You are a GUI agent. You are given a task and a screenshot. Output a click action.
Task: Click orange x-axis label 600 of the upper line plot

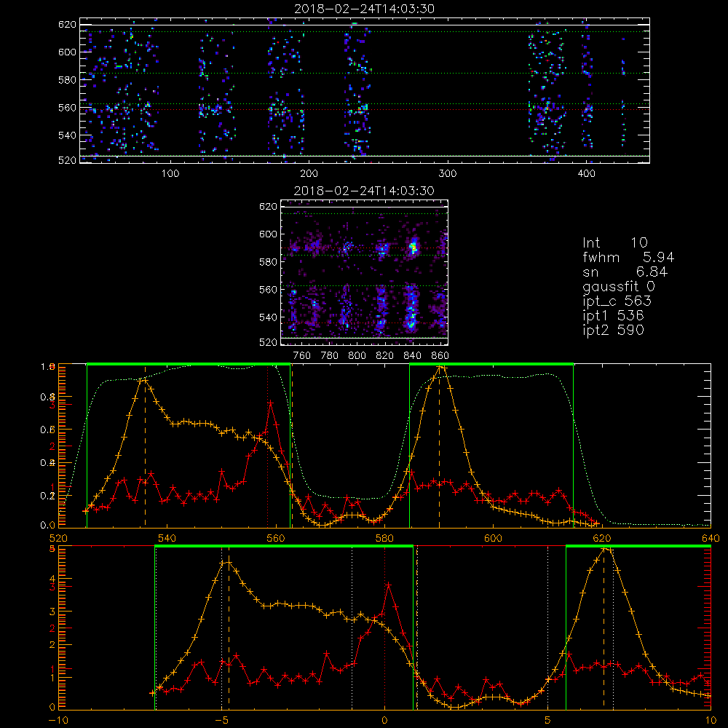click(493, 539)
